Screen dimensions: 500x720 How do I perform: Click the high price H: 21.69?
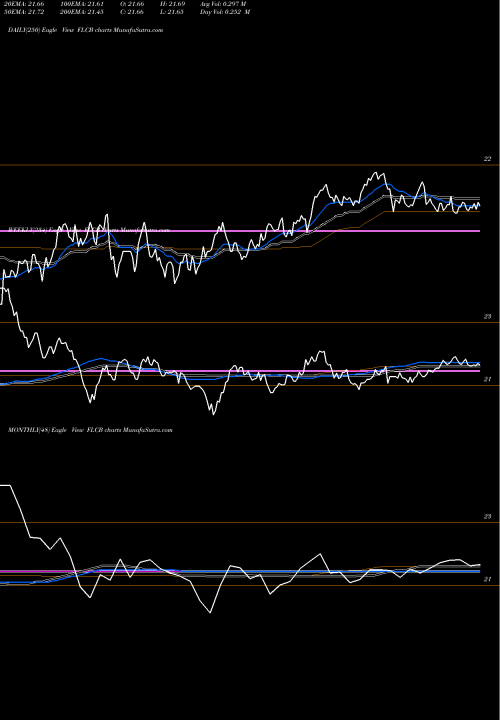[x=172, y=4]
